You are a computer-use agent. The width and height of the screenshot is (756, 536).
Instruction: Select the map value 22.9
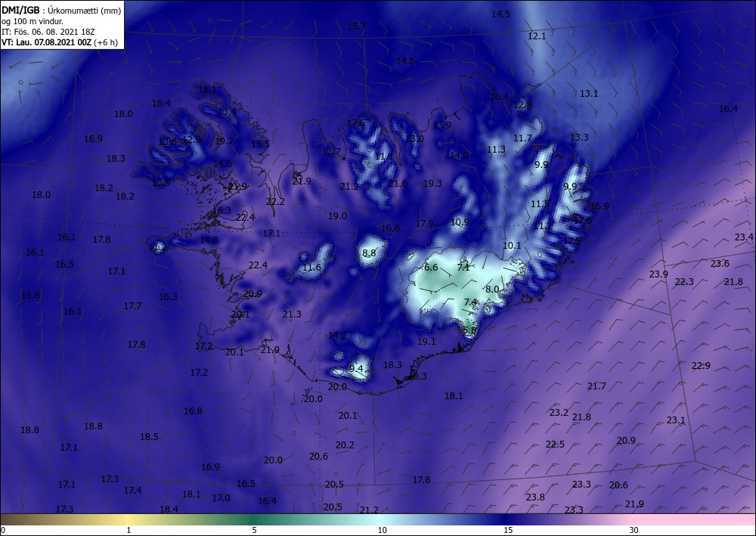click(x=701, y=366)
